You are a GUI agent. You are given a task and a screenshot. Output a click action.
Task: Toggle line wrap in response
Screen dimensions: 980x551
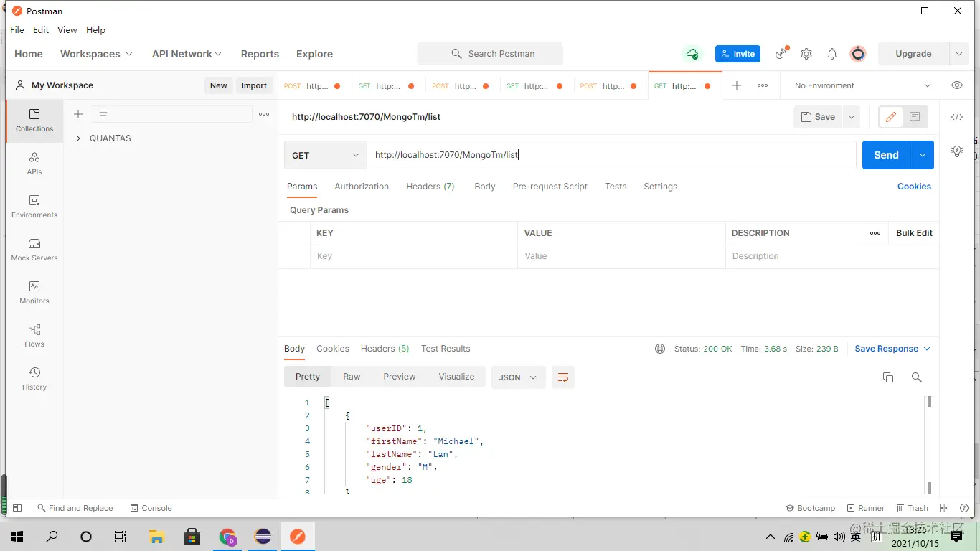(x=563, y=377)
